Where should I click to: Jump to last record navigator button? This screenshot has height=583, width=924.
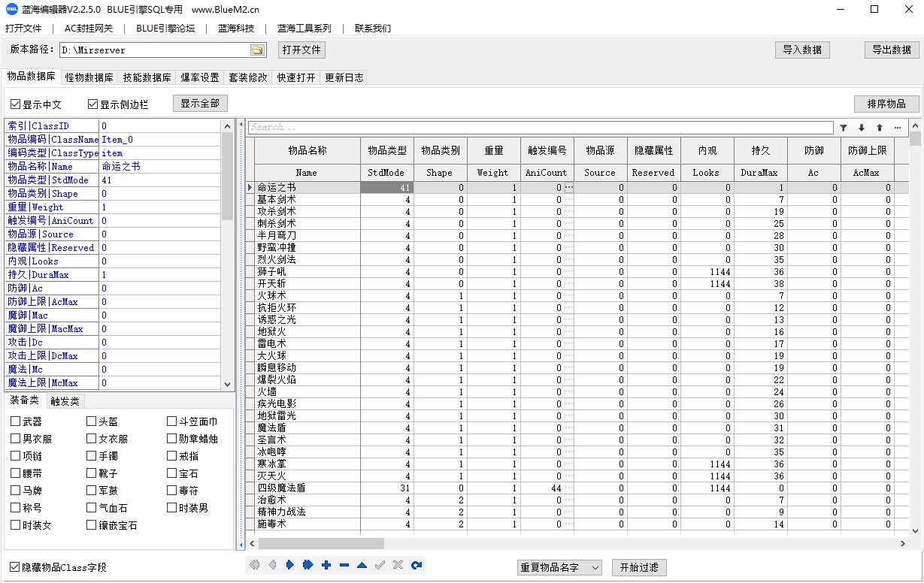[308, 565]
